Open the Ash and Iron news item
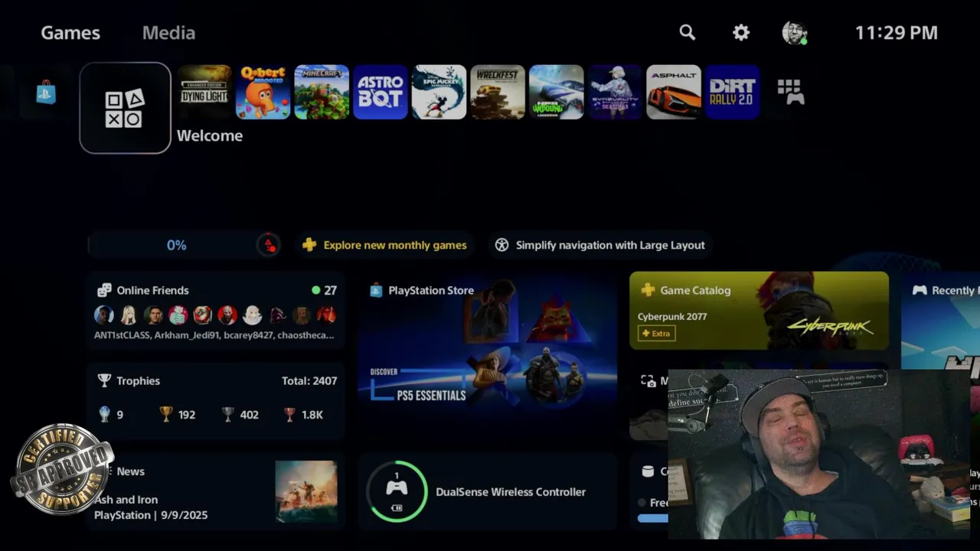The width and height of the screenshot is (980, 551). coord(216,491)
